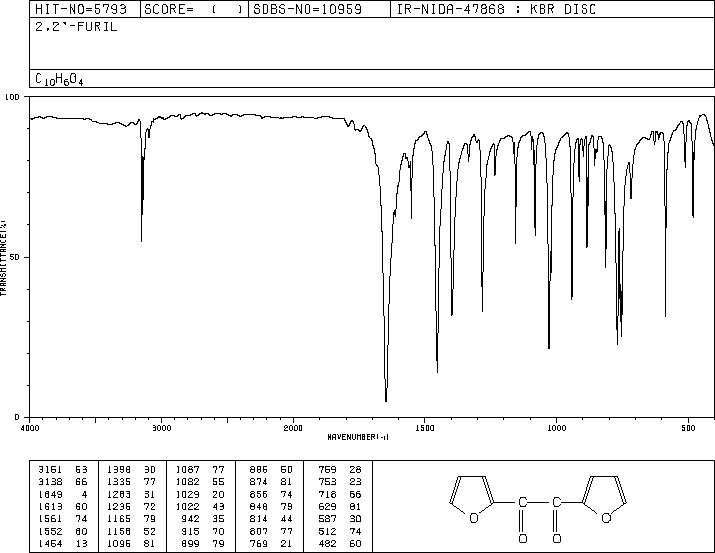This screenshot has height=553, width=715.
Task: Select the 1649 peak table entry
Action: pos(63,494)
